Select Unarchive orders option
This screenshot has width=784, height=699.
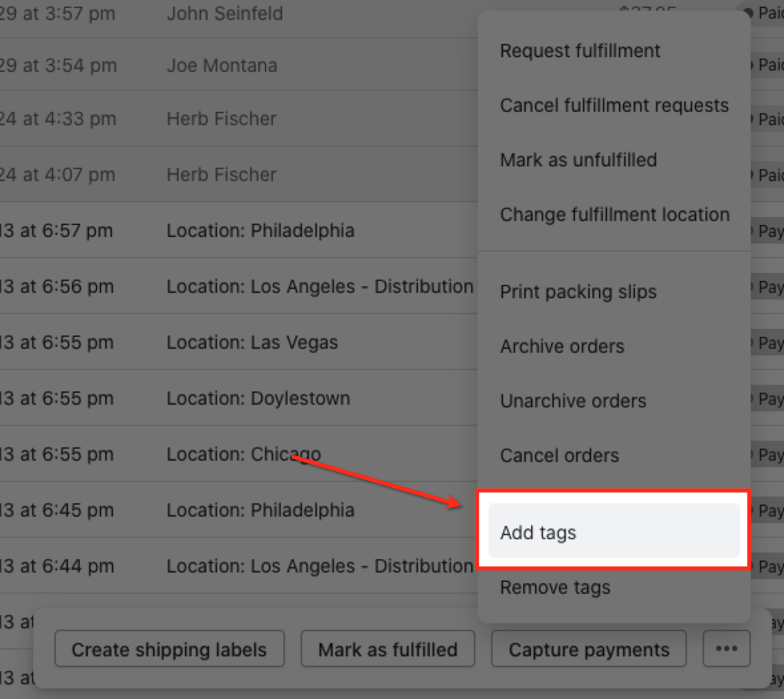[572, 401]
